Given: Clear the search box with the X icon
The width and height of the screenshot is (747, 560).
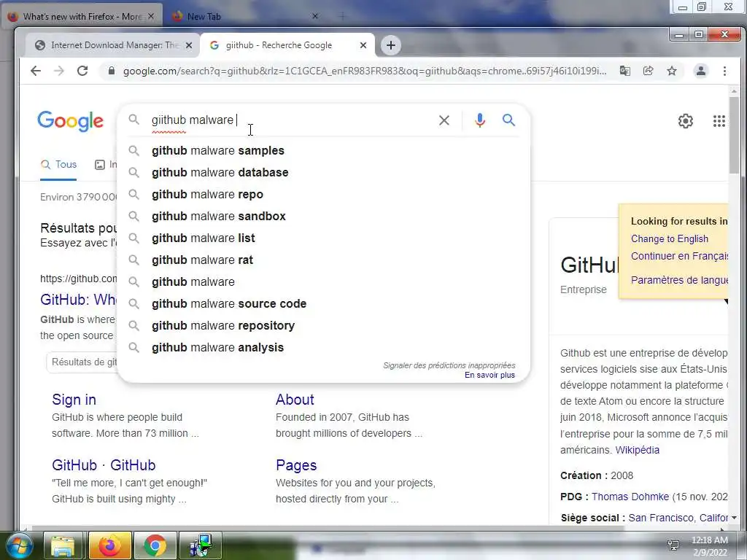Looking at the screenshot, I should click(444, 120).
